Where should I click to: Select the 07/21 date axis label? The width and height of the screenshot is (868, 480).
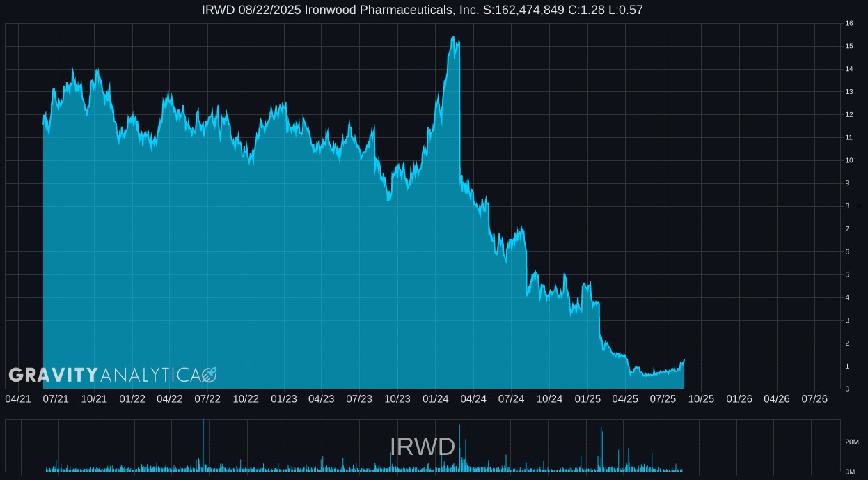click(56, 398)
